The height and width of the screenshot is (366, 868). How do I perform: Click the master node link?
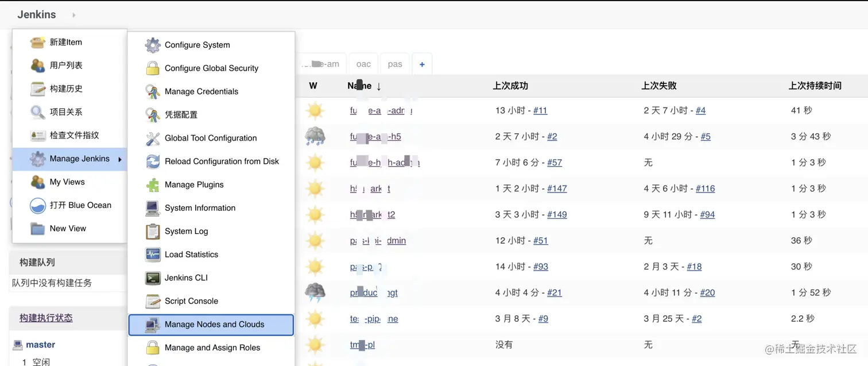tap(41, 345)
